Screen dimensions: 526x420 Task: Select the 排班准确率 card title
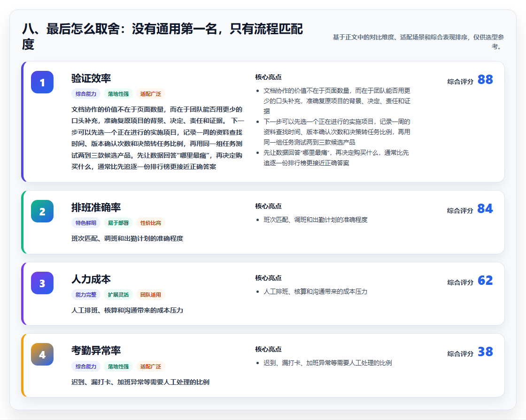coord(96,207)
